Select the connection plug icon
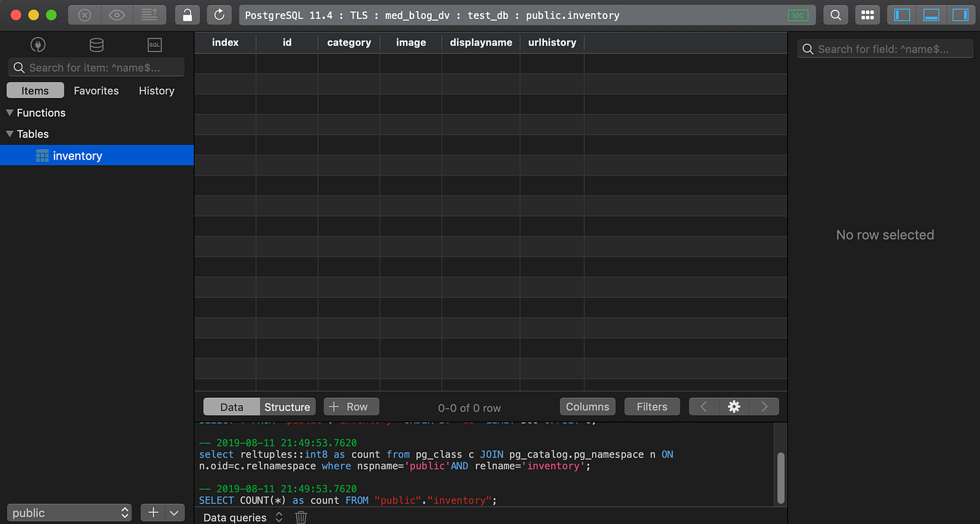 38,44
